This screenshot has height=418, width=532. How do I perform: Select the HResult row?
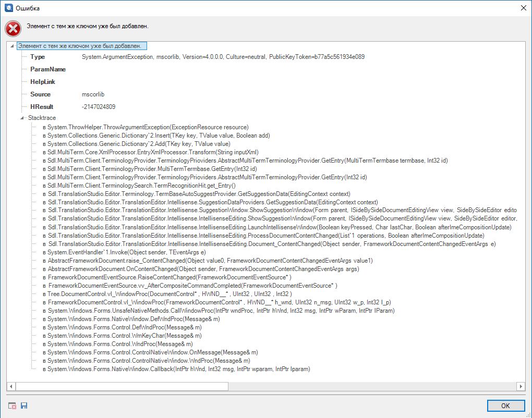72,107
